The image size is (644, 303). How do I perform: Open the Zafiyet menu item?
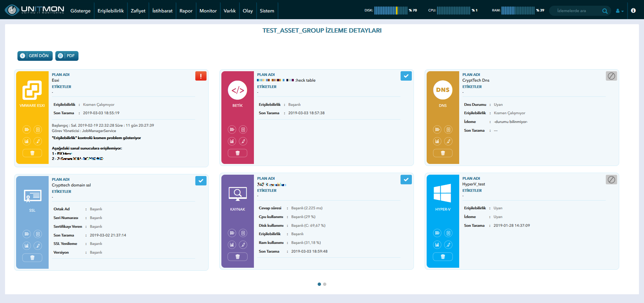[138, 11]
